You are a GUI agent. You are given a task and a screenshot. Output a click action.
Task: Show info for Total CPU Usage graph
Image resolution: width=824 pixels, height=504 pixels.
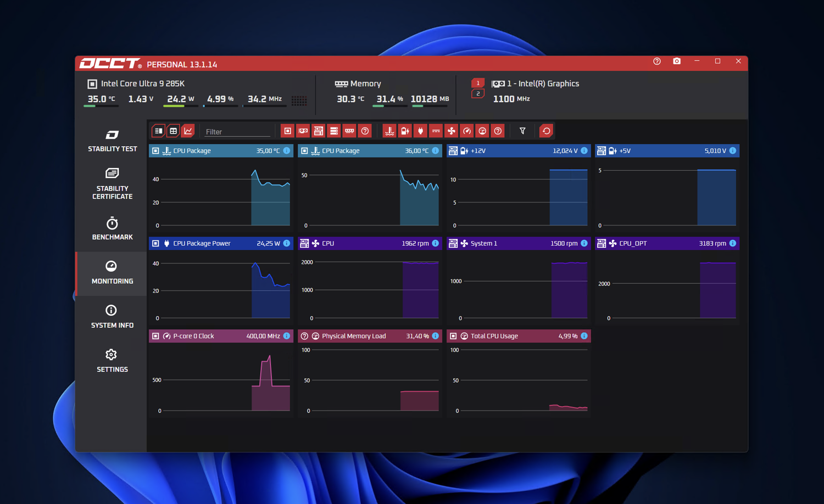pyautogui.click(x=584, y=336)
